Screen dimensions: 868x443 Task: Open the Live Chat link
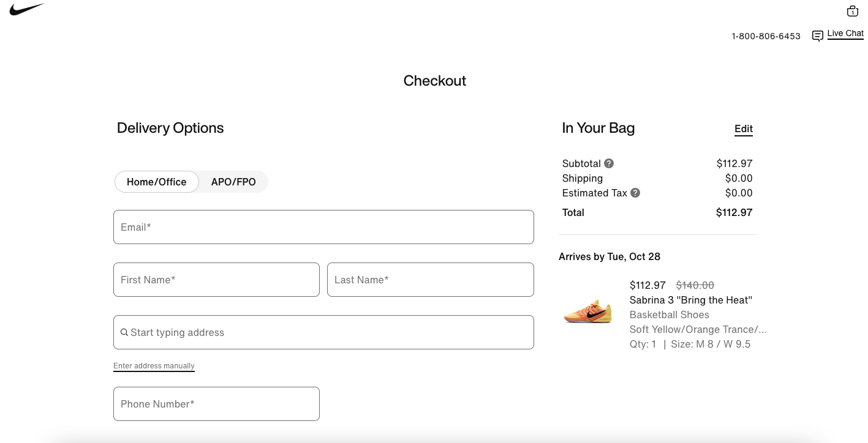845,34
